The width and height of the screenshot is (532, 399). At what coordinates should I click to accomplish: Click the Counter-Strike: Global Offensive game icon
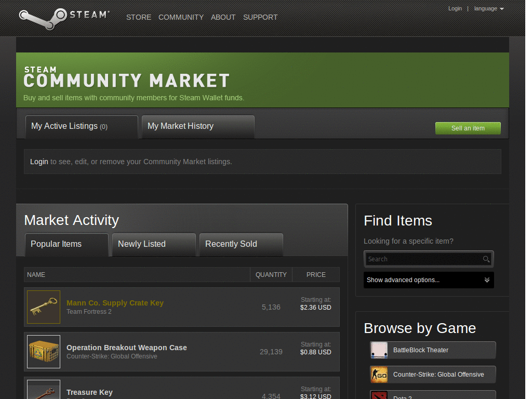click(379, 374)
